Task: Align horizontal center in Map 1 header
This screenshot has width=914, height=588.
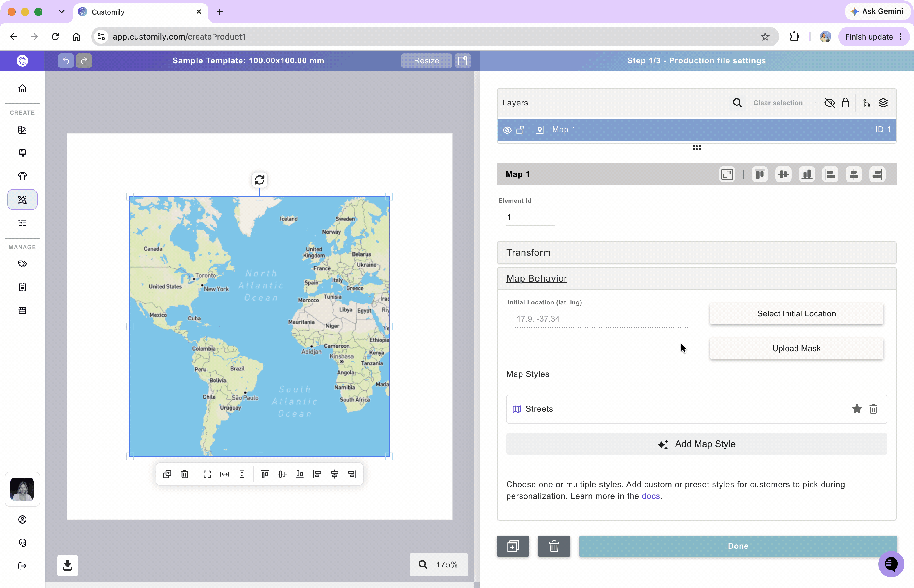Action: click(x=854, y=175)
